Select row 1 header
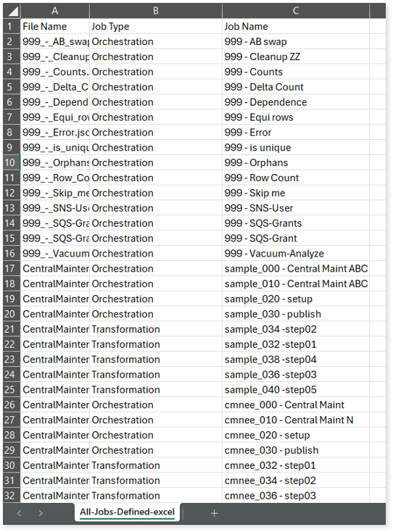 point(12,27)
